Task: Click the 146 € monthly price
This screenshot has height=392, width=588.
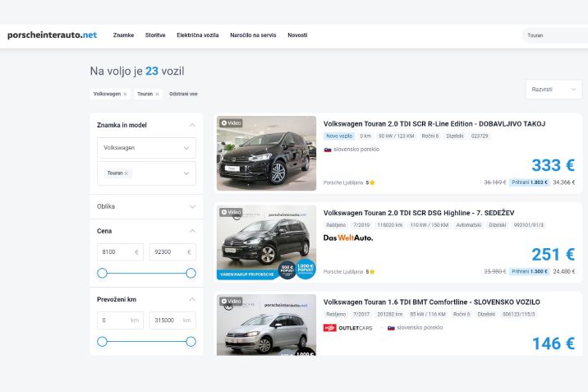Action: click(x=554, y=344)
